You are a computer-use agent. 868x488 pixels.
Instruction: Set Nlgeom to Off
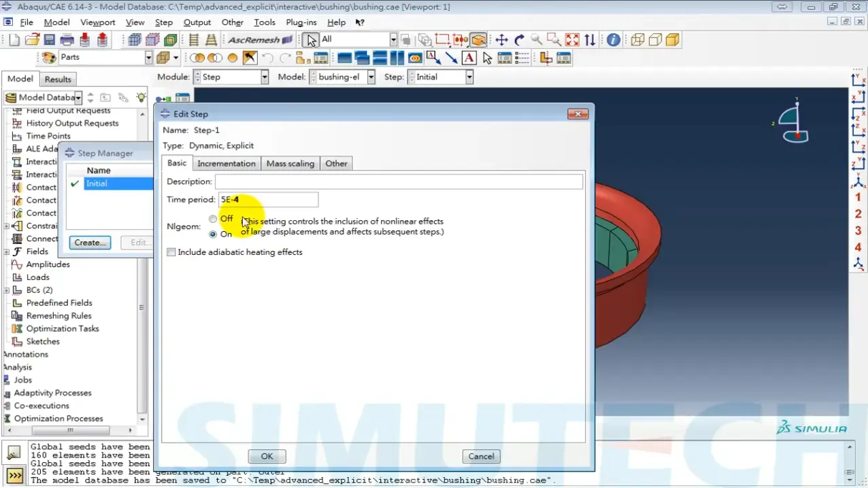pos(213,219)
